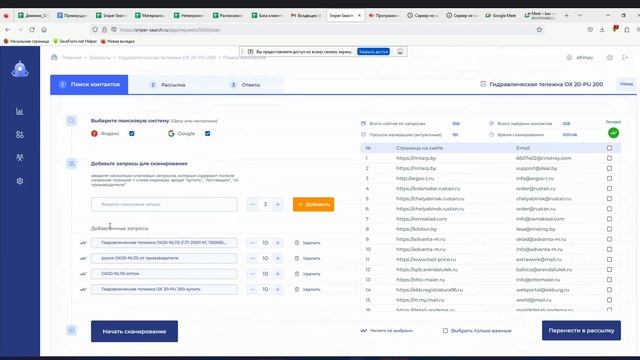
Task: Switch to the Google Meet browser tab
Action: tap(500, 15)
